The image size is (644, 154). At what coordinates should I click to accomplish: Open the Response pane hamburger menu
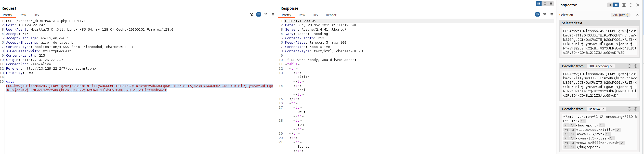tap(552, 15)
